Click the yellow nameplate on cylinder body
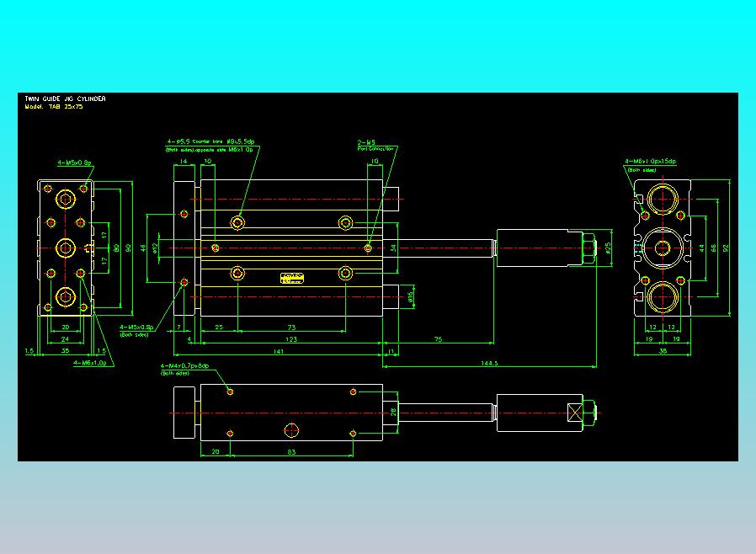 click(x=292, y=278)
